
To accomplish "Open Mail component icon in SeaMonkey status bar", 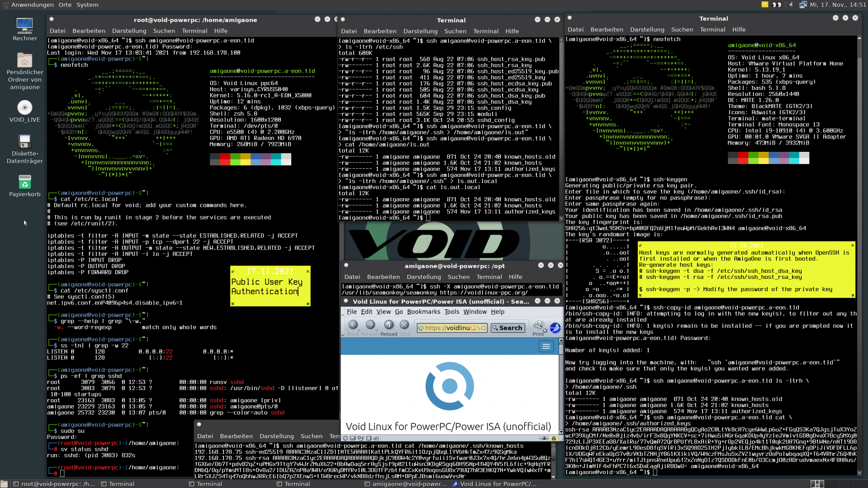I will (x=353, y=438).
